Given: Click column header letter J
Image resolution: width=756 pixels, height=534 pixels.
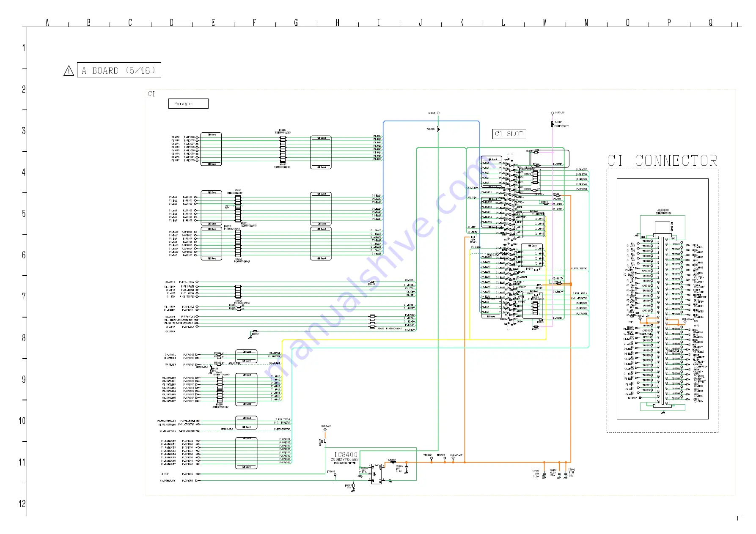Looking at the screenshot, I should coord(420,22).
